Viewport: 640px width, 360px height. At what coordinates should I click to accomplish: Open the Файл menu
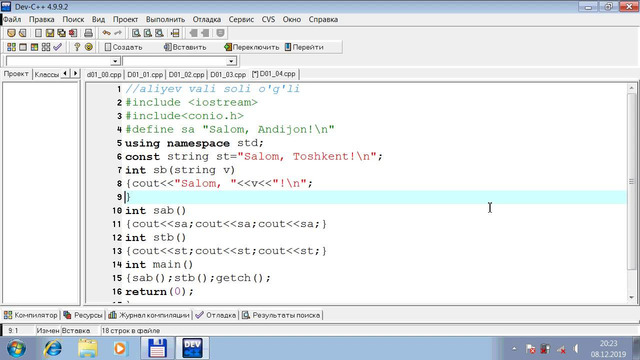click(12, 19)
